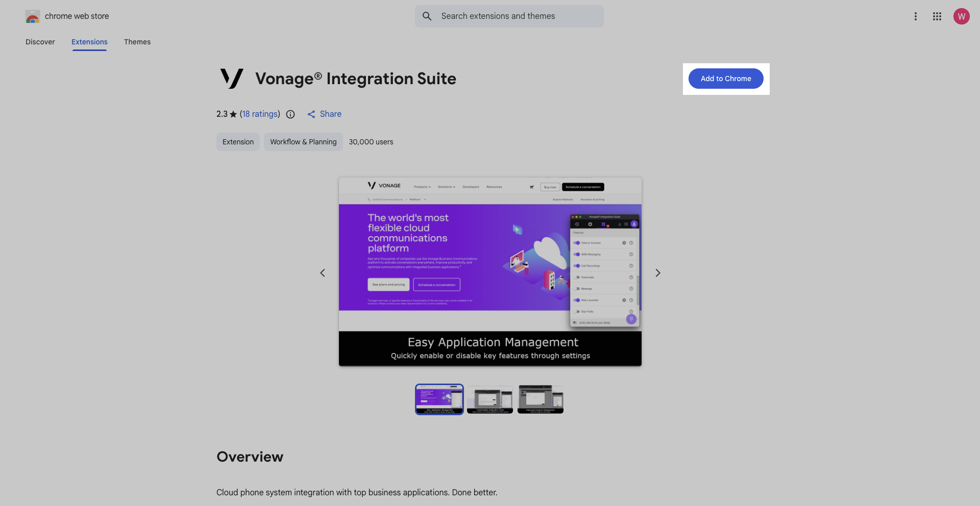The width and height of the screenshot is (980, 506).
Task: Select the second screenshot thumbnail
Action: point(489,399)
